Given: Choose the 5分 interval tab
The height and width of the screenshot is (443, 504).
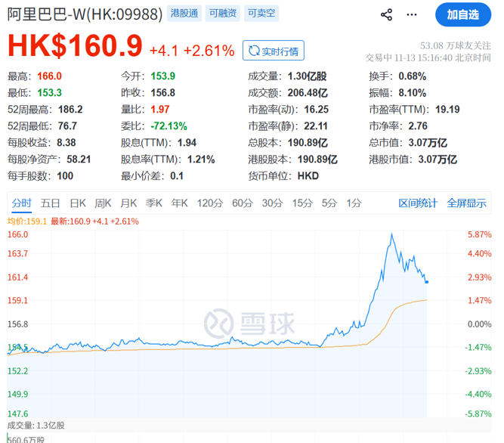Looking at the screenshot, I should [329, 203].
